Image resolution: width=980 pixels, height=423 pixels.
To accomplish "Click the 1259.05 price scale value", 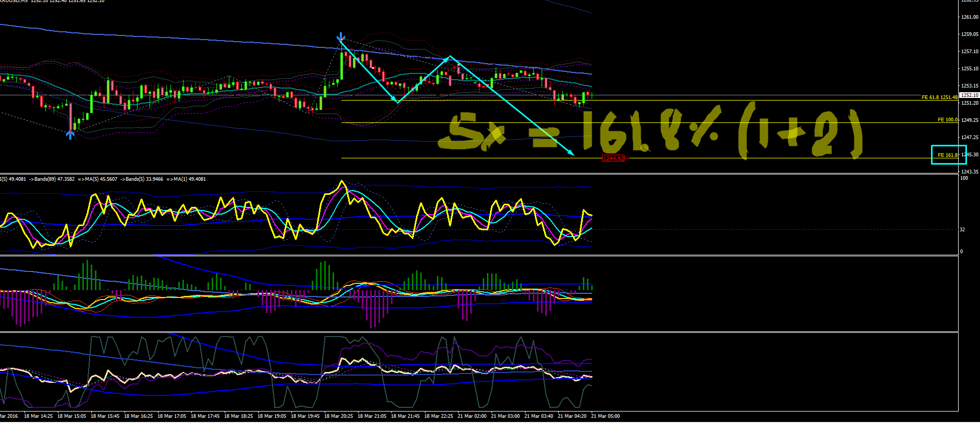I will 970,34.
